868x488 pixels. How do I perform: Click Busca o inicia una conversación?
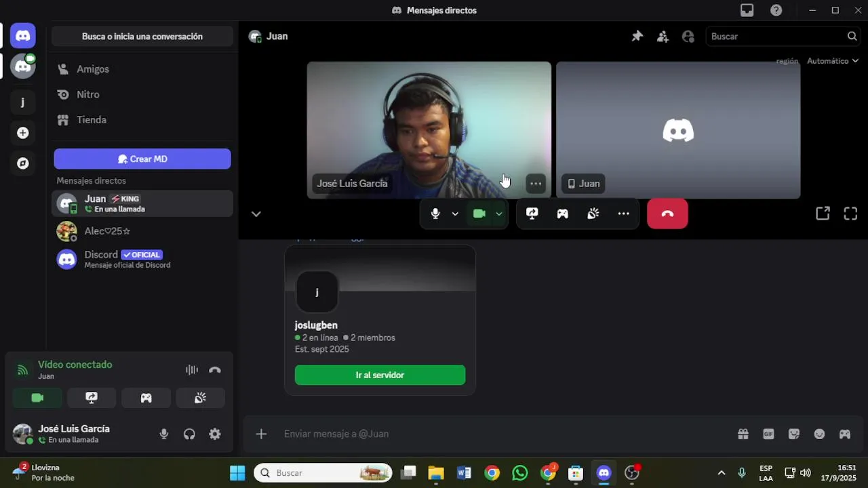point(142,37)
